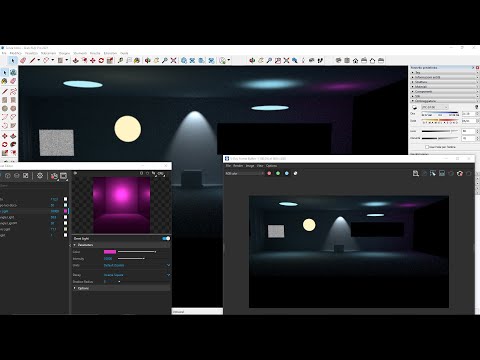Activate the Paint Bucket tool in top toolbar
480x360 pixels.
point(137,60)
